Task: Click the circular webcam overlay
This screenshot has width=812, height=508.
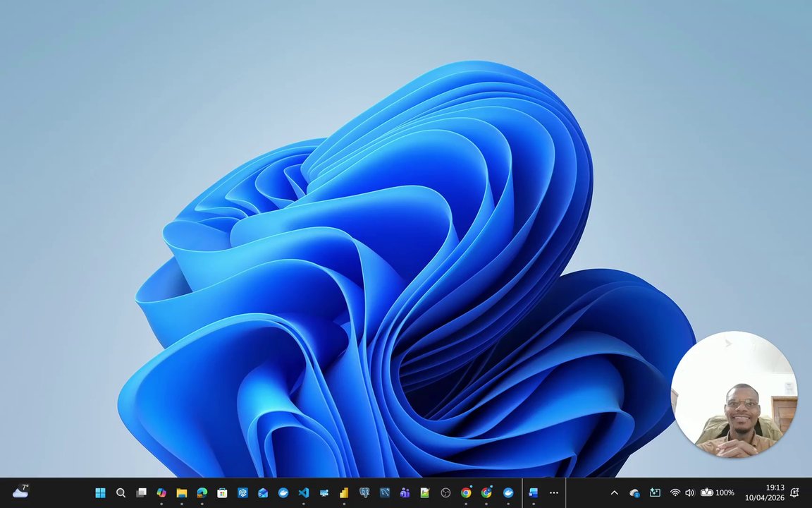Action: click(x=734, y=394)
